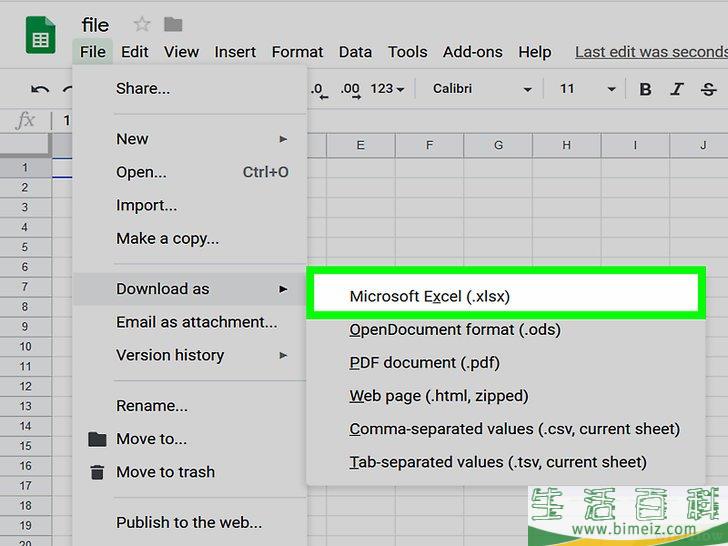
Task: Select row 18 header
Action: (x=26, y=506)
